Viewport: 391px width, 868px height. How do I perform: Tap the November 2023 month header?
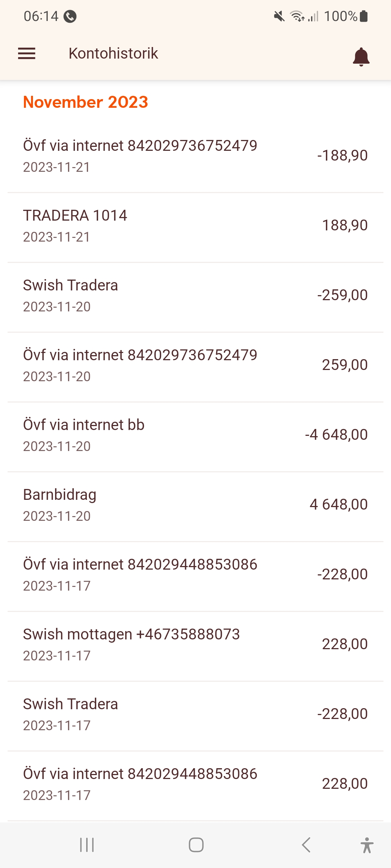tap(86, 102)
